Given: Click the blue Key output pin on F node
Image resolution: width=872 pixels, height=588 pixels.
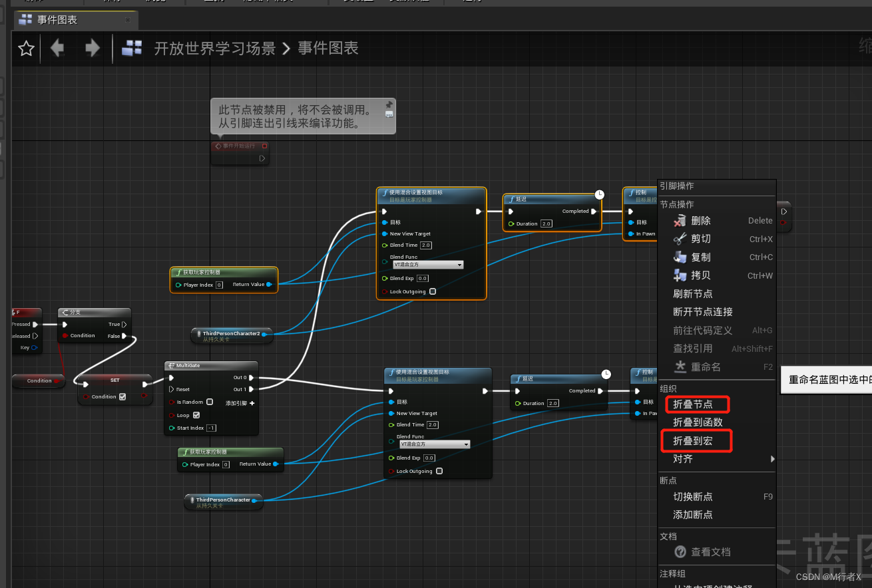Looking at the screenshot, I should tap(35, 347).
